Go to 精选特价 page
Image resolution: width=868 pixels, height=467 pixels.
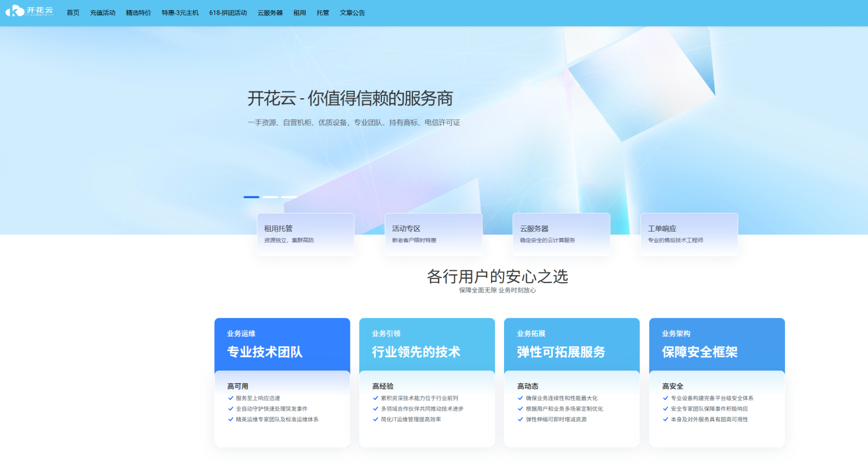pyautogui.click(x=138, y=13)
